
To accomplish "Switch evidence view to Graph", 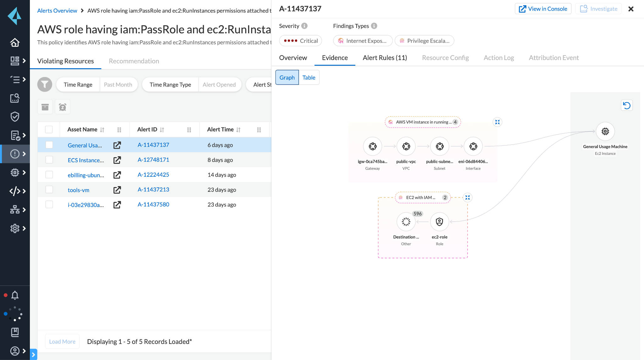I will pyautogui.click(x=287, y=77).
